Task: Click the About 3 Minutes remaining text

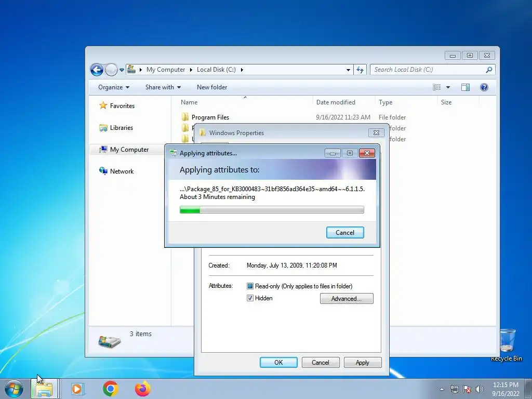Action: click(x=217, y=197)
